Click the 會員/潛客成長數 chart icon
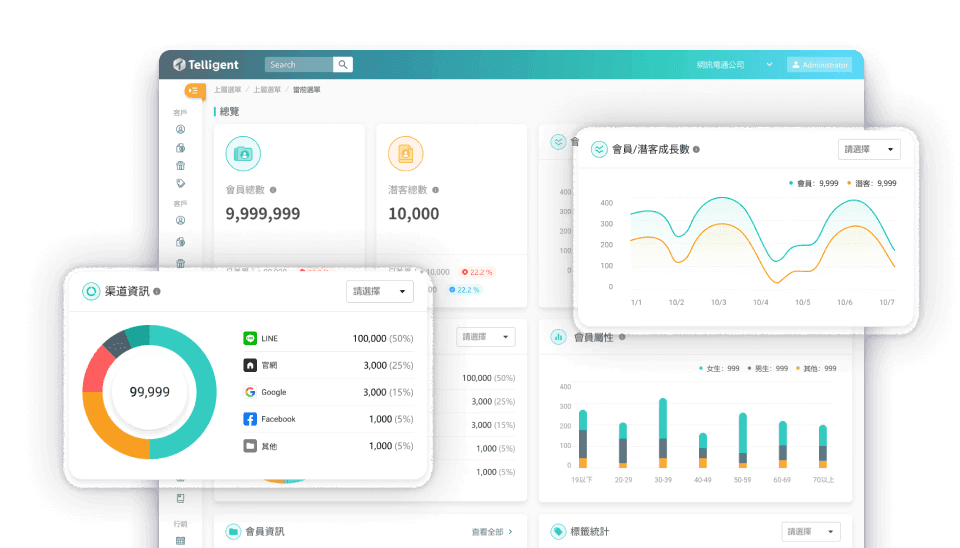This screenshot has width=960, height=548. (x=599, y=149)
